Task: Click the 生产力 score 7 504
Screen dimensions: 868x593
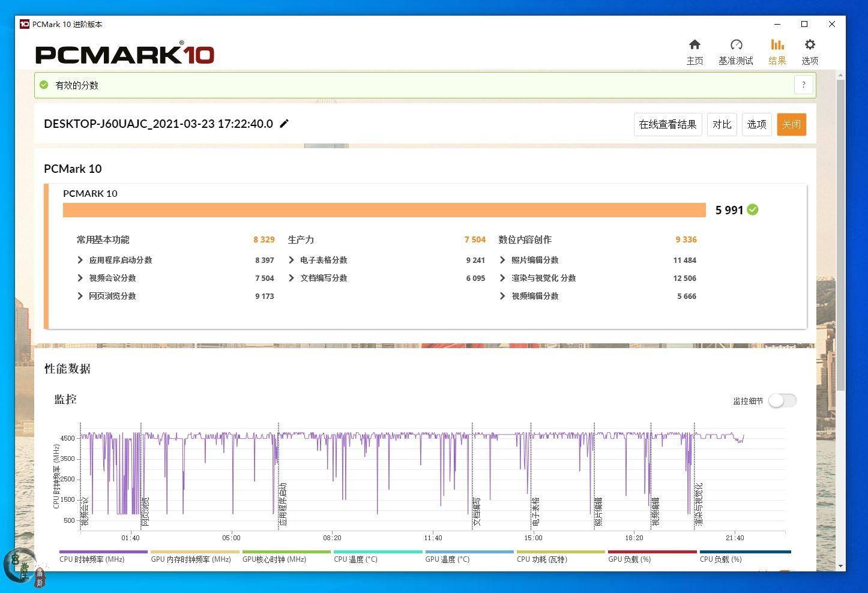Action: 475,239
